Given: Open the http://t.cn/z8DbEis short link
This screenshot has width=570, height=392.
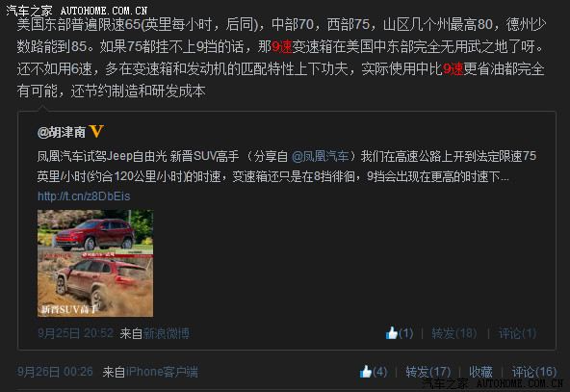Looking at the screenshot, I should pos(84,196).
